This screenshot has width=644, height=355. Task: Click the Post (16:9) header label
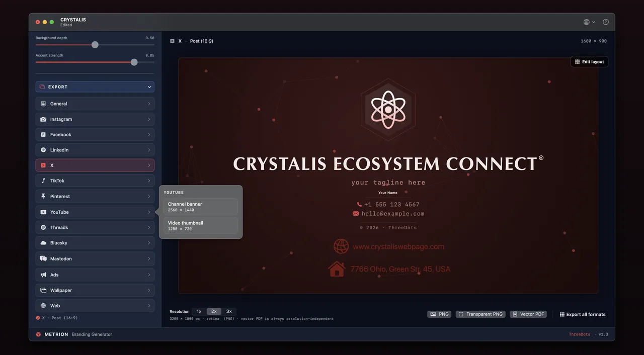pyautogui.click(x=201, y=41)
